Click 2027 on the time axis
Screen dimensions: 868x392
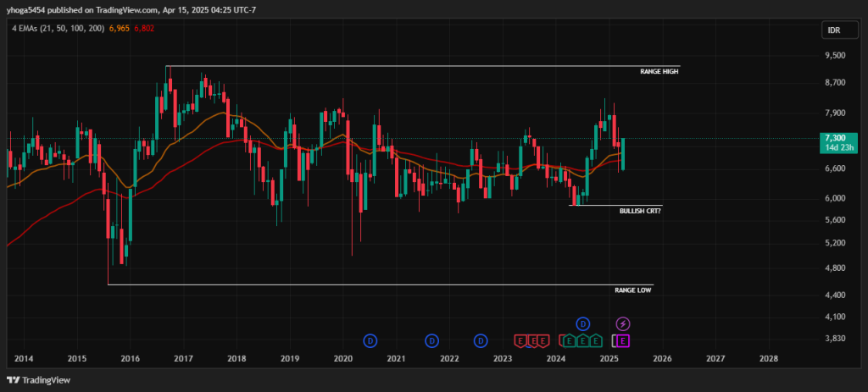(715, 359)
